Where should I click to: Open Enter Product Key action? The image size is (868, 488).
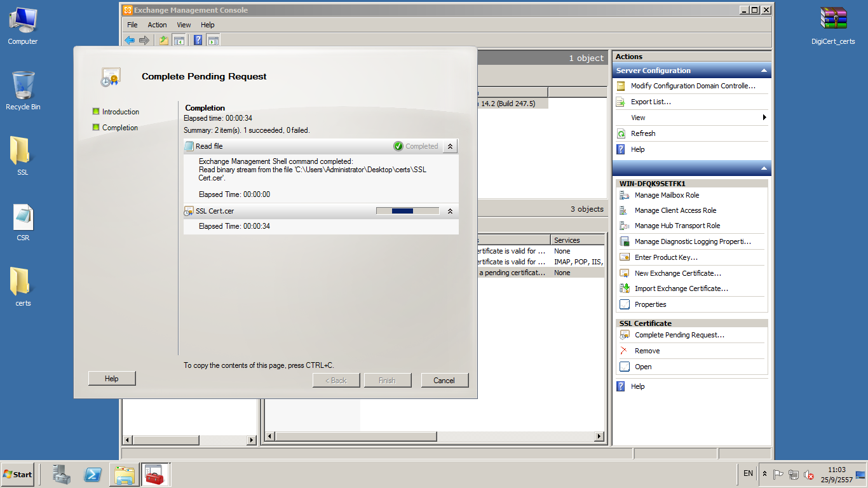point(666,257)
